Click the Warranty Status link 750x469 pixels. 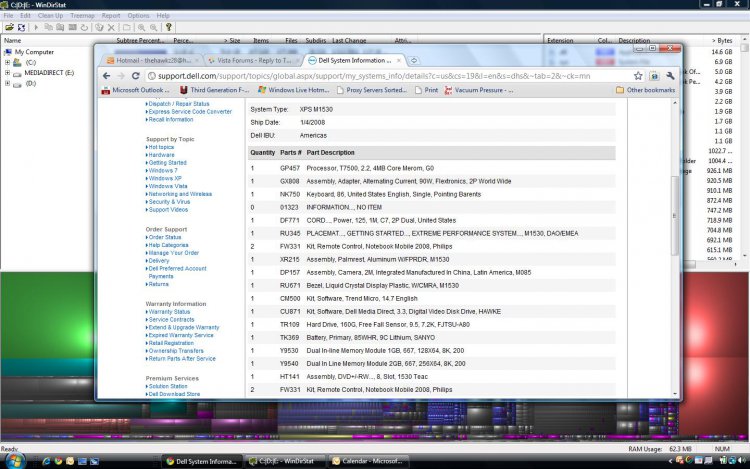(x=169, y=312)
